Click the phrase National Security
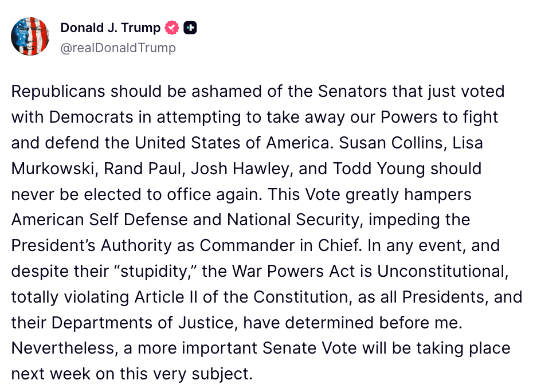 [x=293, y=219]
